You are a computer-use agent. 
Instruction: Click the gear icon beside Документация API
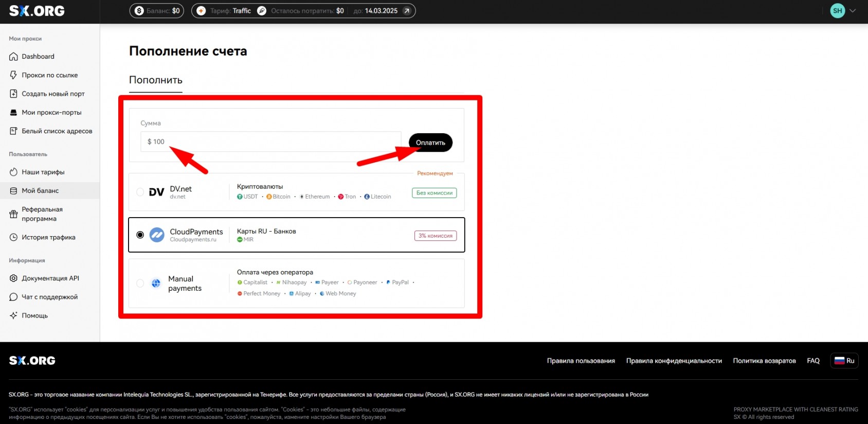[x=13, y=278]
